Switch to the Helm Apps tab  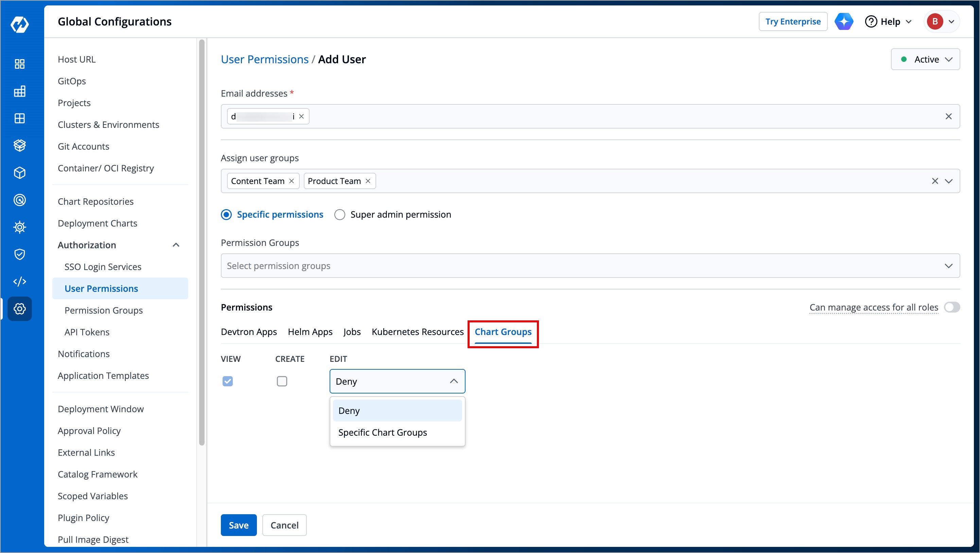click(x=310, y=332)
